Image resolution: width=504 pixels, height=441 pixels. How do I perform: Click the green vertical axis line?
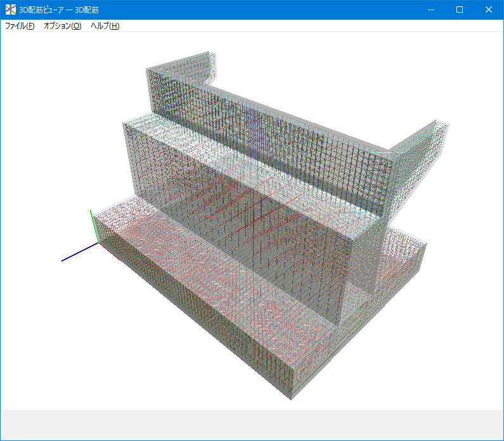(93, 224)
